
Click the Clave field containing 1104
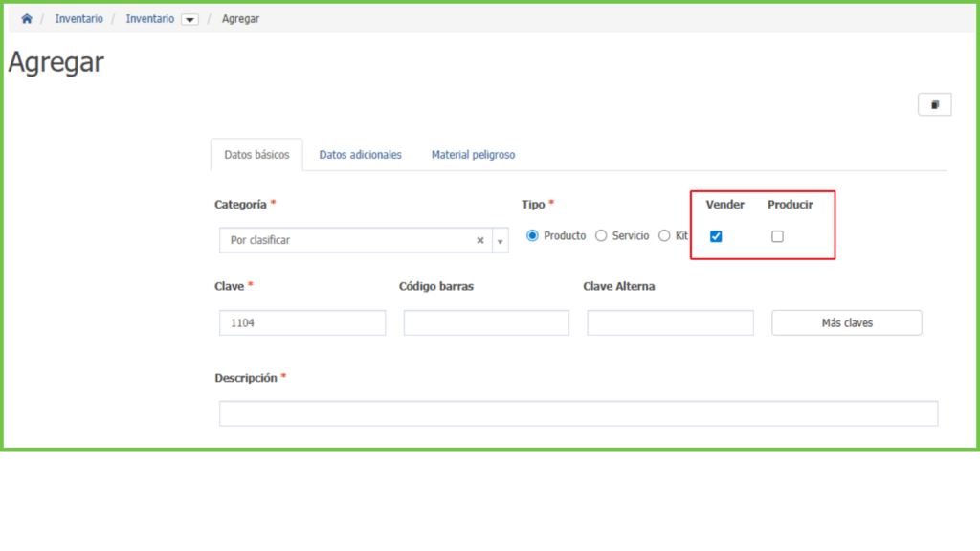[x=302, y=323]
